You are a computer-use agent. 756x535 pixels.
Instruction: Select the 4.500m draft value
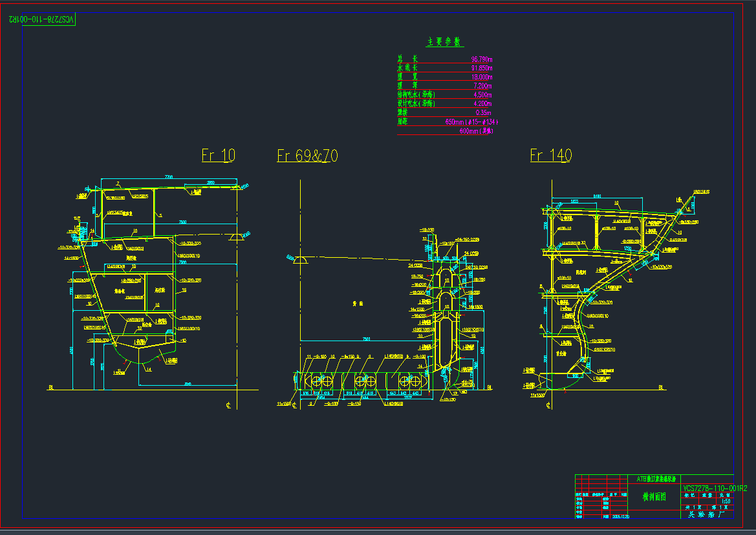coord(484,95)
